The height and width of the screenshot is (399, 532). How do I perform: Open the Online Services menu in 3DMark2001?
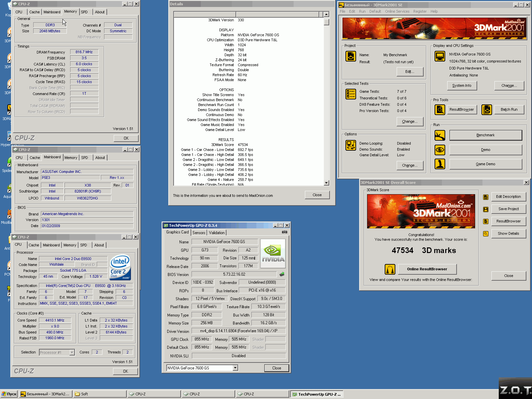pyautogui.click(x=397, y=11)
